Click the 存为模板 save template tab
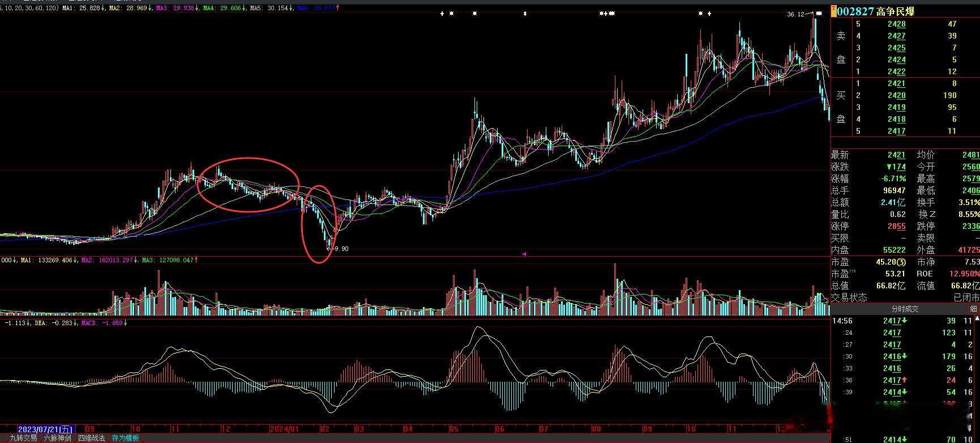The image size is (980, 443). tap(125, 438)
